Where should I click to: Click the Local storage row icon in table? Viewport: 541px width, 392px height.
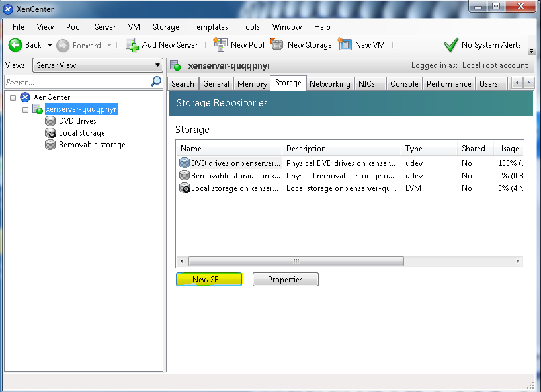point(185,188)
